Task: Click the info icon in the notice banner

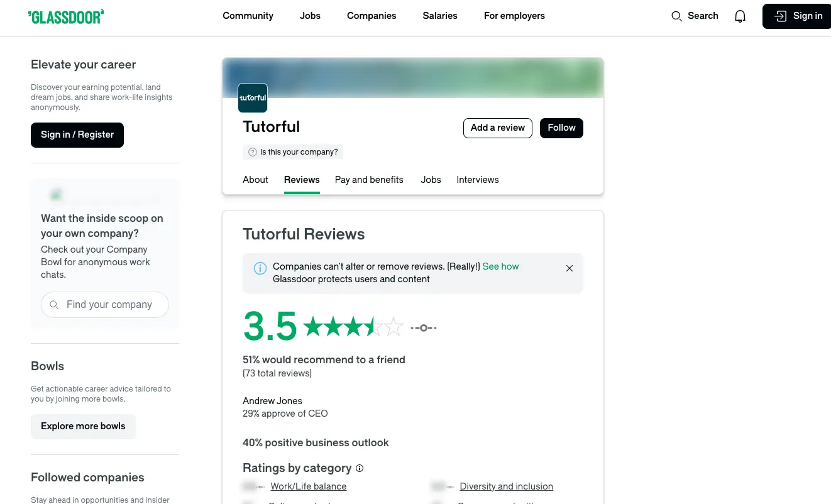Action: click(260, 268)
